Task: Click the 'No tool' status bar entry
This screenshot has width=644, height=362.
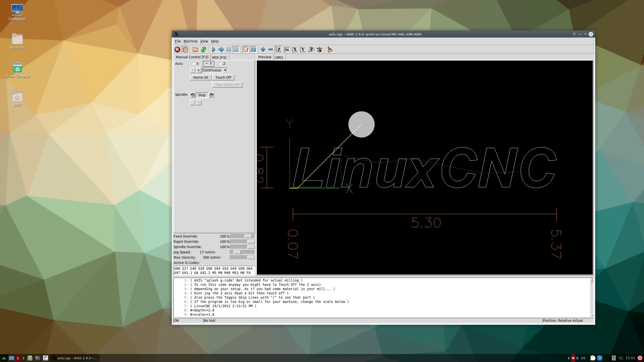Action: (x=372, y=321)
